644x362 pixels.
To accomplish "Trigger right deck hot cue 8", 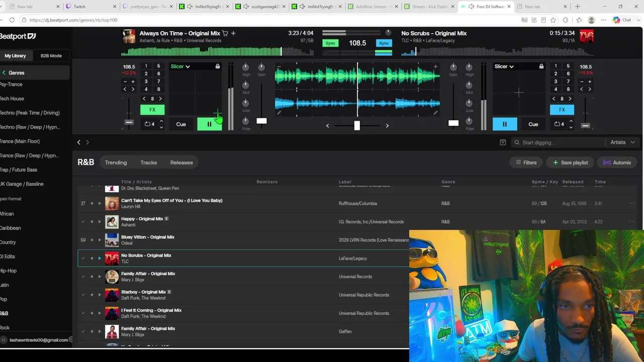I will point(568,89).
